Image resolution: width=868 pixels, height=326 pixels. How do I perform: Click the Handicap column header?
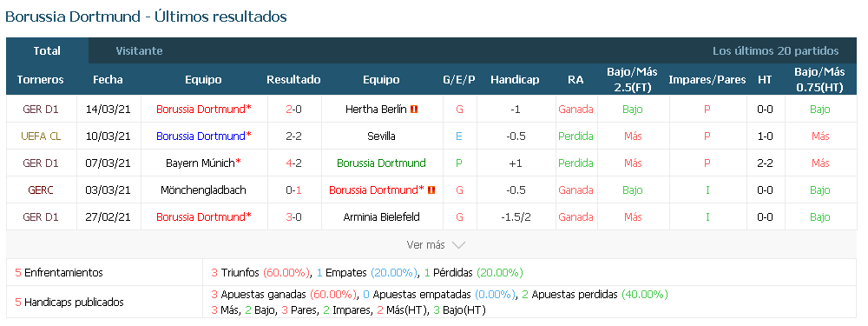(x=515, y=80)
